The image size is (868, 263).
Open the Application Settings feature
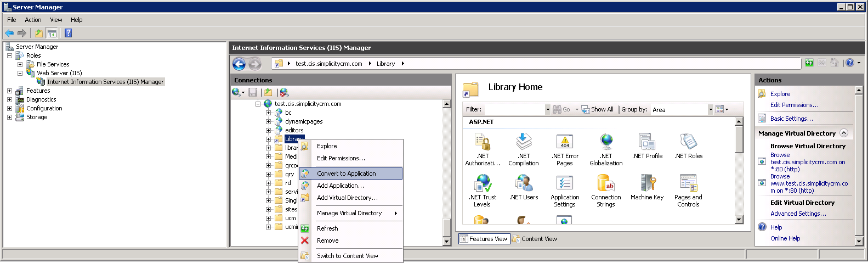(565, 191)
